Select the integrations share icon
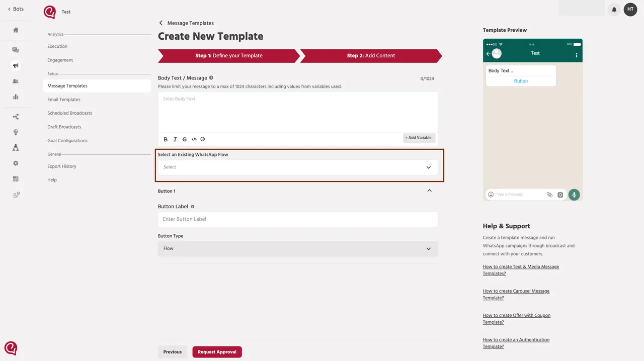Screen dimensions: 644x361 click(x=16, y=116)
